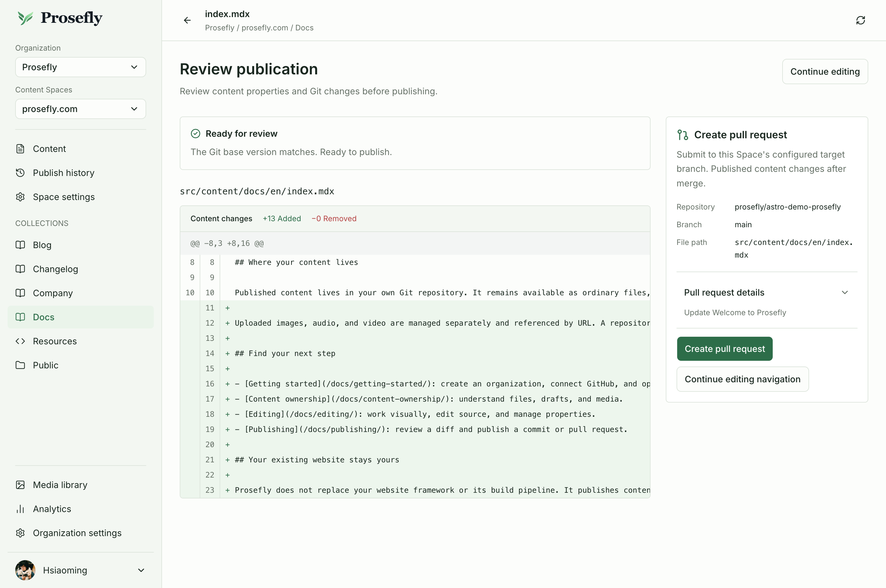
Task: Click the '@@ -8,3 +8,16 @@' hunk header
Action: [x=227, y=243]
